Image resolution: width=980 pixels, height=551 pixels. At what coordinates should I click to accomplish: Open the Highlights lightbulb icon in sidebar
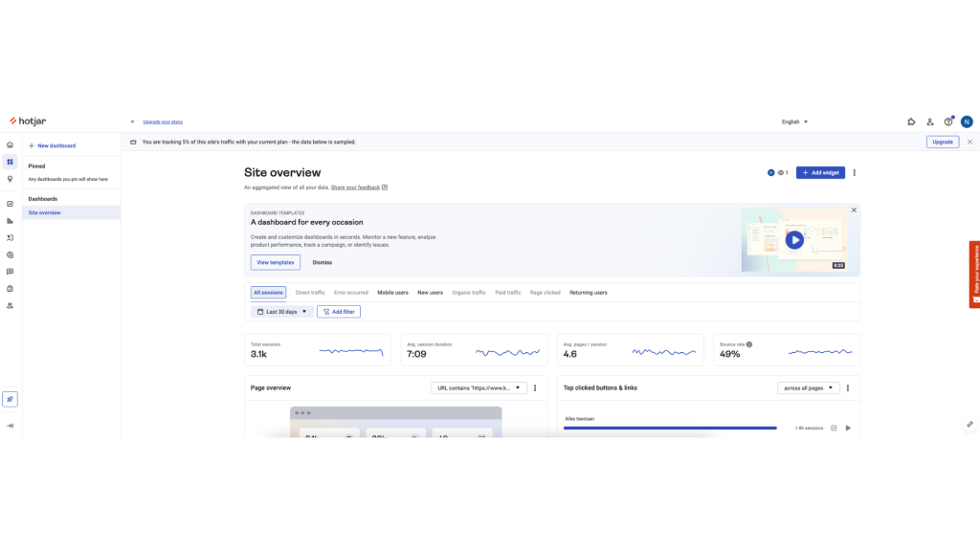click(10, 179)
